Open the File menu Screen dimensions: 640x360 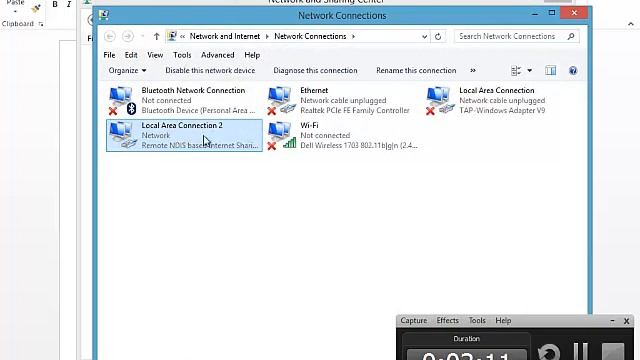pos(109,55)
